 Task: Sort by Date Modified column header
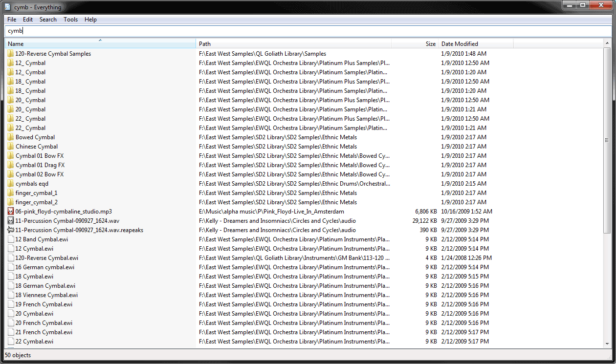coord(476,43)
